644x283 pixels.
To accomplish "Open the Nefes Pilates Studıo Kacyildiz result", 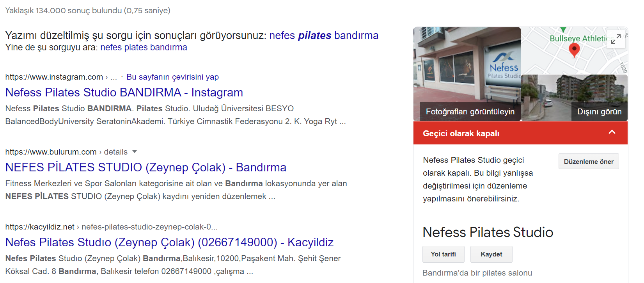I will (169, 242).
